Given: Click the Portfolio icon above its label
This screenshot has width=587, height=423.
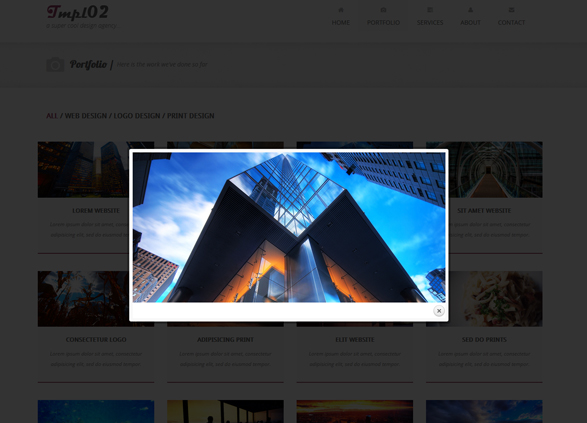Looking at the screenshot, I should coord(383,10).
